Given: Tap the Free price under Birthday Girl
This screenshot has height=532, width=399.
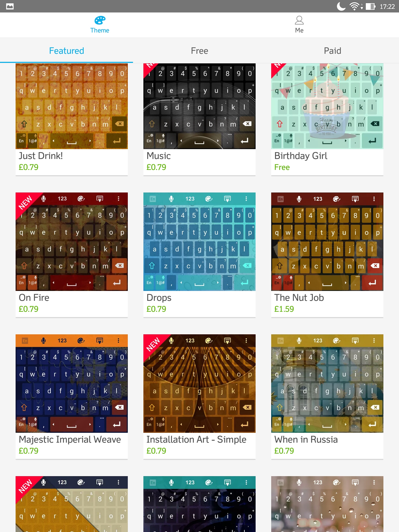Looking at the screenshot, I should click(x=282, y=167).
